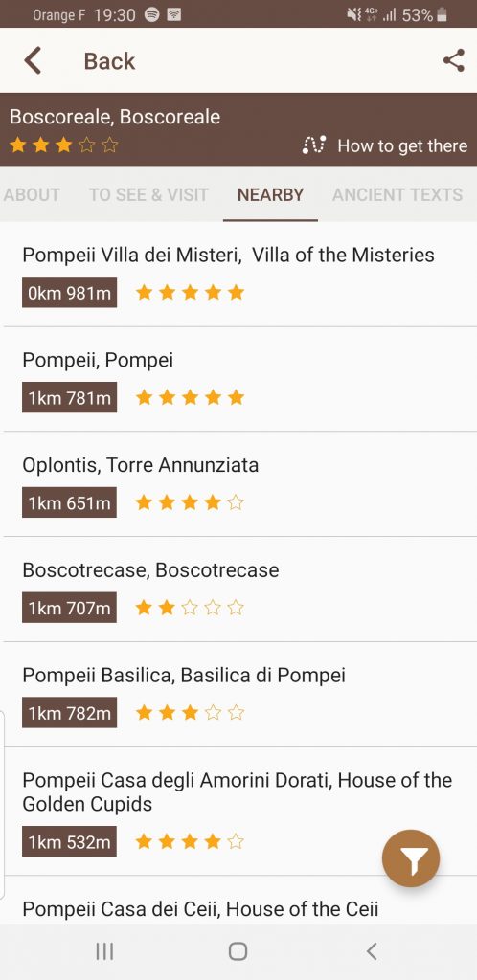The height and width of the screenshot is (980, 477).
Task: Tap the route icon beside How to get there
Action: click(314, 145)
